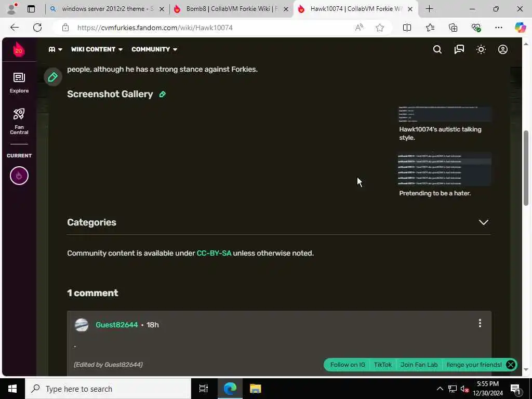
Task: Click the "1 comment" heading
Action: coord(92,293)
